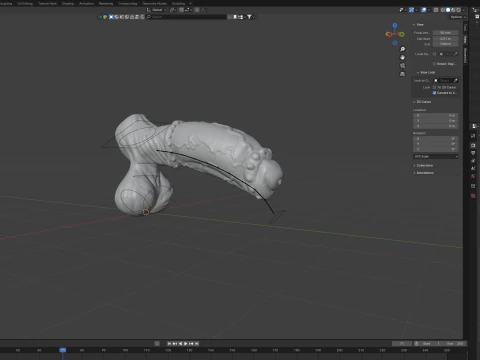
Task: Switch to the Geometry Nodes workspace tab
Action: pos(154,3)
